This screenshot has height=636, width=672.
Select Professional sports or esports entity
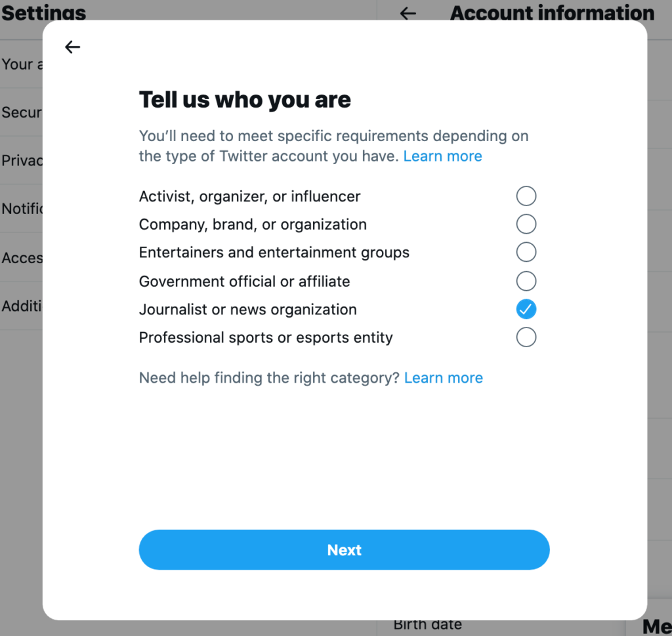click(x=526, y=337)
